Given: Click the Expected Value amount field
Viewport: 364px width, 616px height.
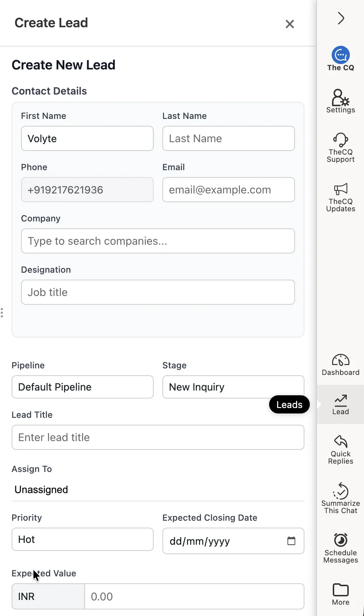Looking at the screenshot, I should [x=194, y=596].
